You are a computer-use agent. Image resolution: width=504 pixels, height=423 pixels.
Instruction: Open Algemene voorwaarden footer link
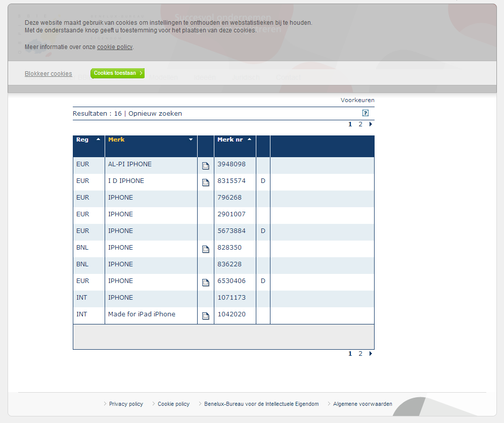click(x=362, y=404)
